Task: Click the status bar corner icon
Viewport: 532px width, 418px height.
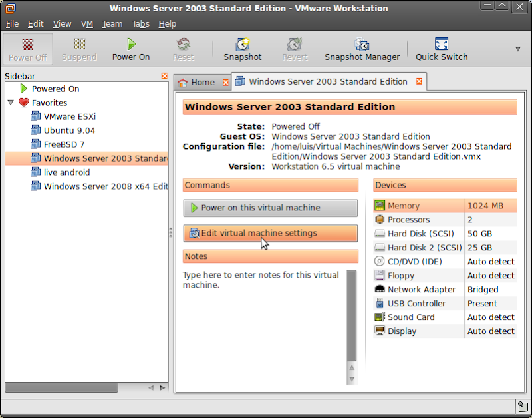Action: pos(523,407)
